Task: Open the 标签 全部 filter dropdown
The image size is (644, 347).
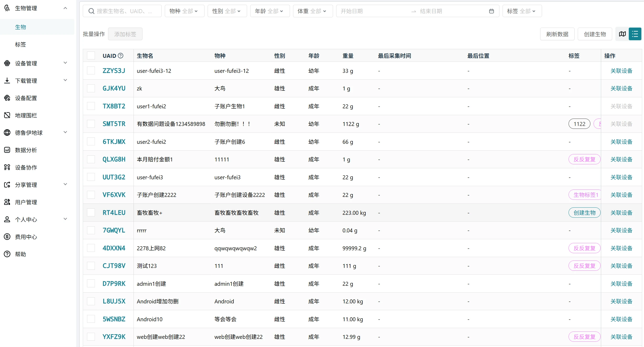Action: click(522, 11)
